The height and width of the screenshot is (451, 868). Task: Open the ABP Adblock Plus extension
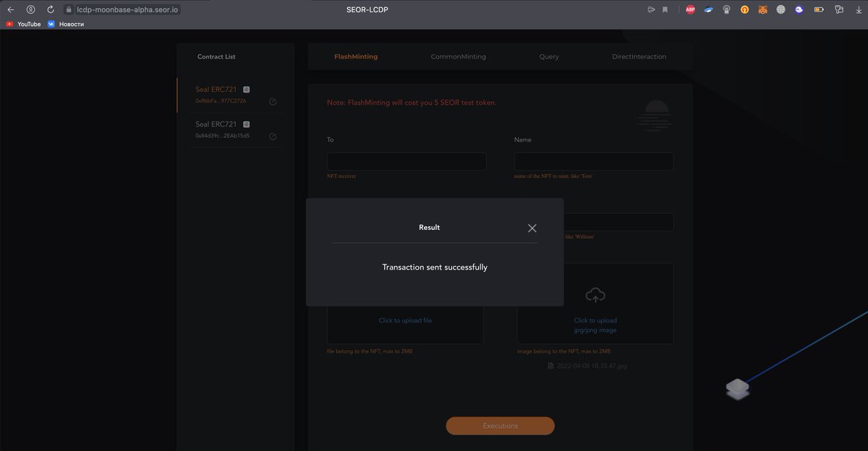[x=690, y=10]
